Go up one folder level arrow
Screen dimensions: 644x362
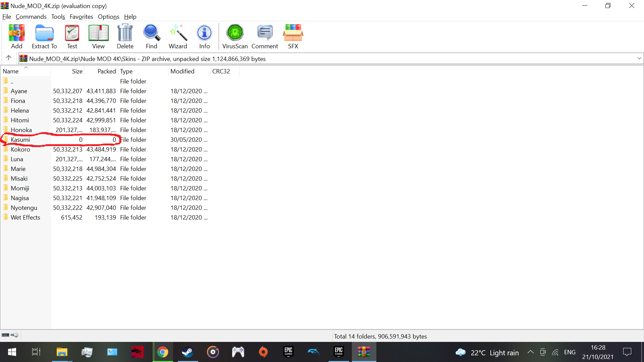9,58
